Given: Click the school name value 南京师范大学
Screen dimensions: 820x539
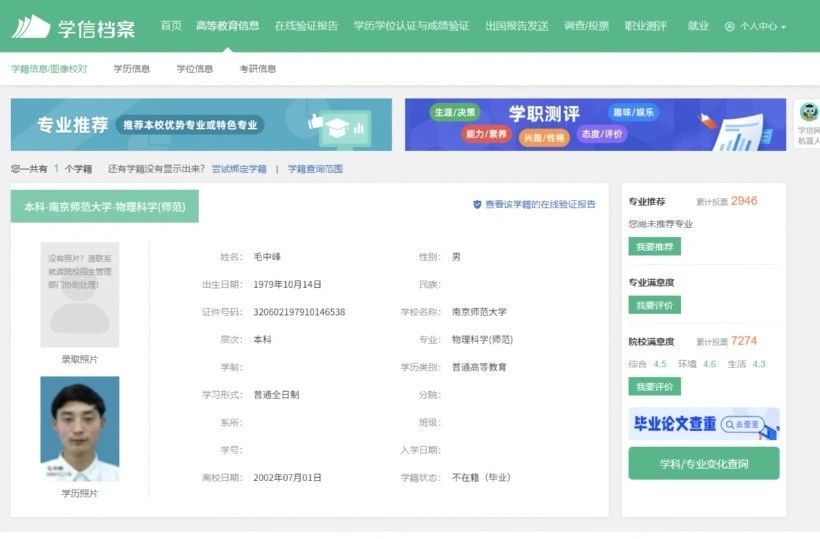Looking at the screenshot, I should pyautogui.click(x=480, y=312).
